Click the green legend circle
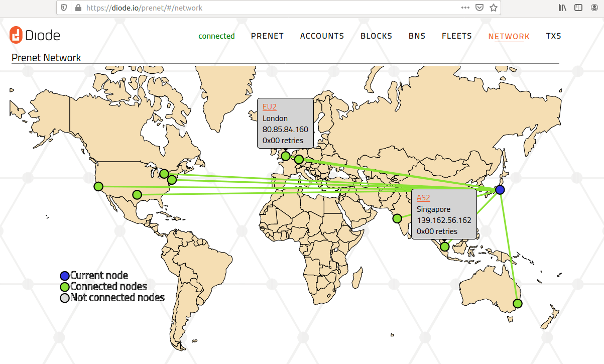Viewport: 604px width, 364px height. (65, 287)
